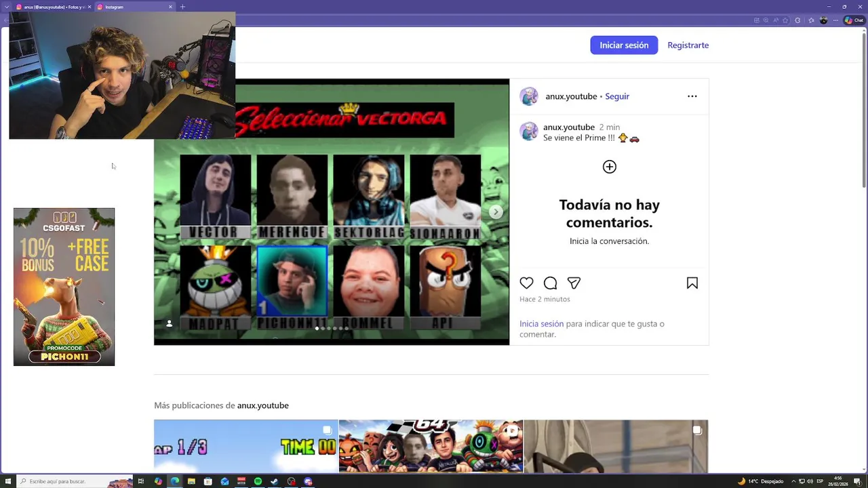Image resolution: width=868 pixels, height=488 pixels.
Task: Close the anux (@anux.youtube) tab
Action: (x=90, y=7)
